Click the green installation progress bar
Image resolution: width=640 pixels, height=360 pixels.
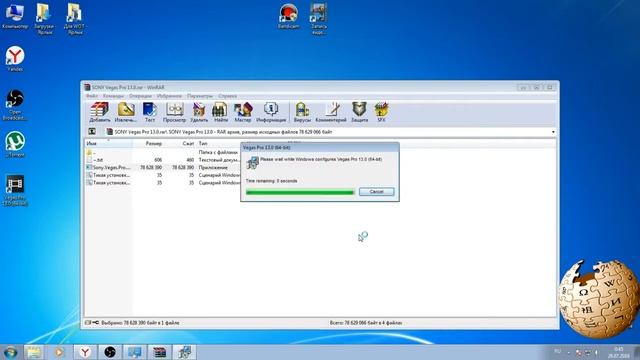300,192
